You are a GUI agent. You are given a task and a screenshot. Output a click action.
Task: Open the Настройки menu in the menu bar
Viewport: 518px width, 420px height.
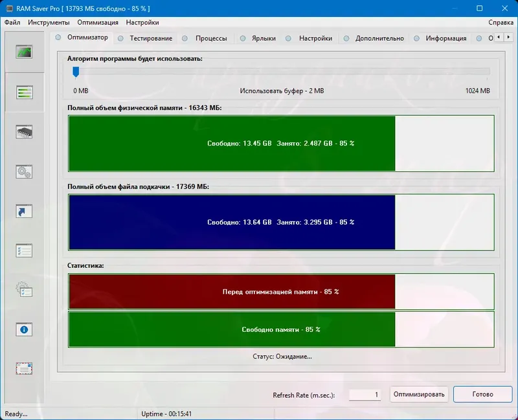pos(142,23)
